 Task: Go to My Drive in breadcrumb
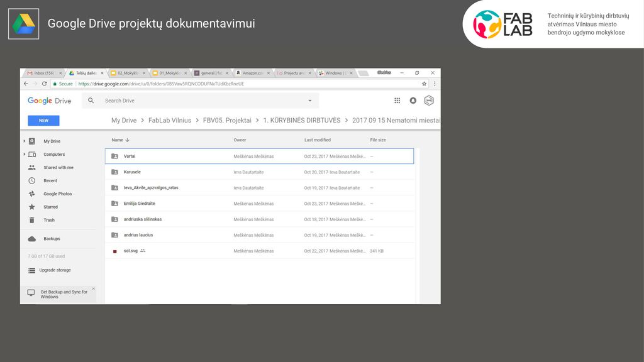tap(124, 120)
